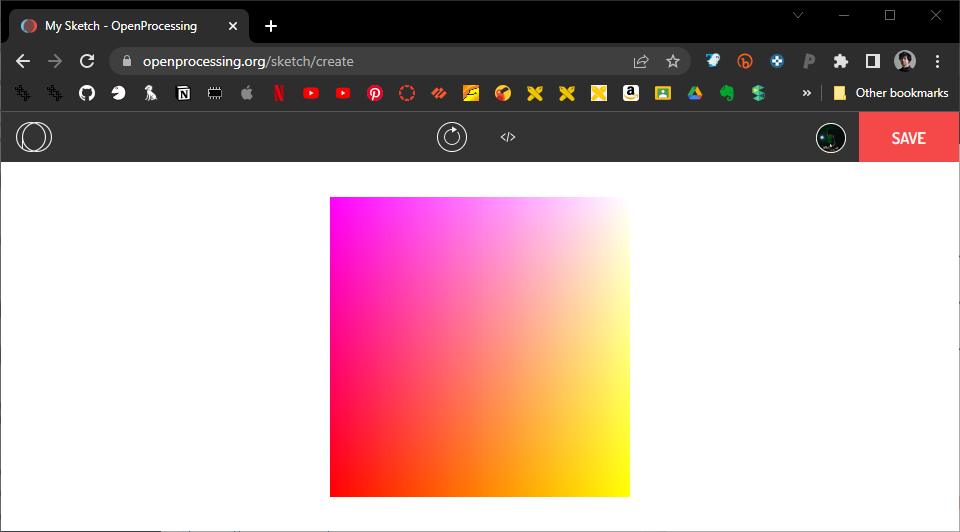Screen dimensions: 960x532
Task: Open the GitHub bookmark
Action: (x=87, y=93)
